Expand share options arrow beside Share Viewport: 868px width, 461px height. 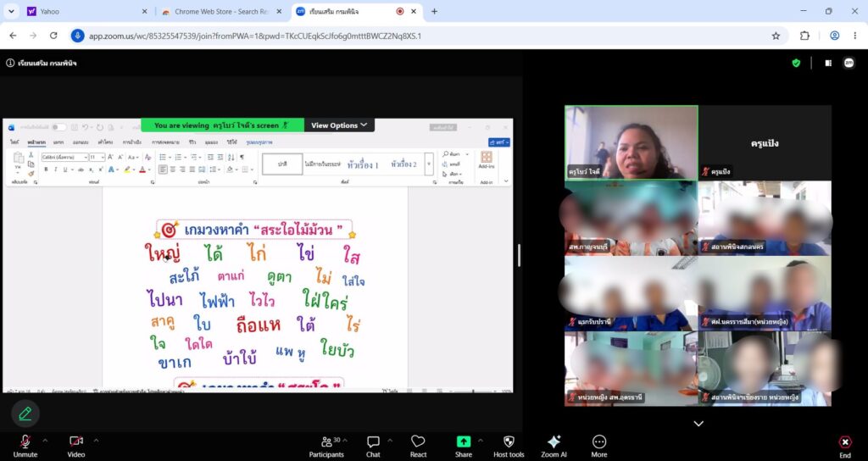[x=480, y=441]
